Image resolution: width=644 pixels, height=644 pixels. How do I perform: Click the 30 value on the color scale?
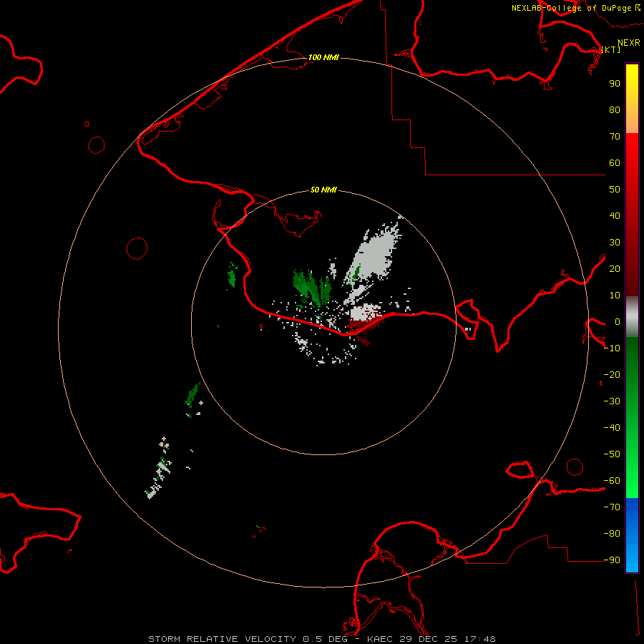(615, 243)
